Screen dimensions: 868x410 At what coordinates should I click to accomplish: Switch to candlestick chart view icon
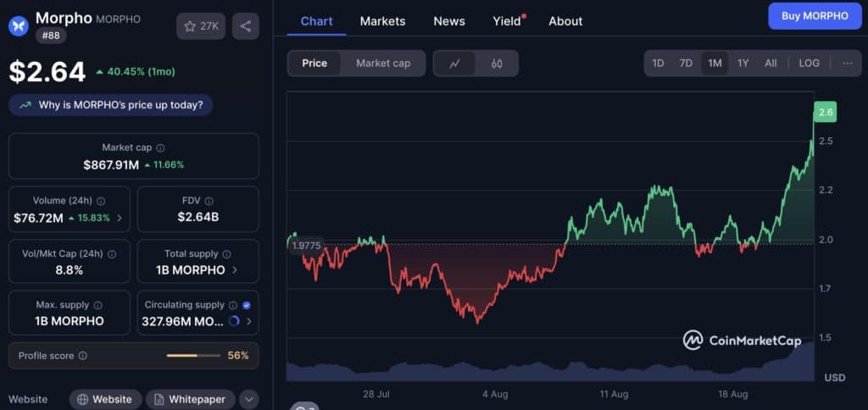(497, 64)
